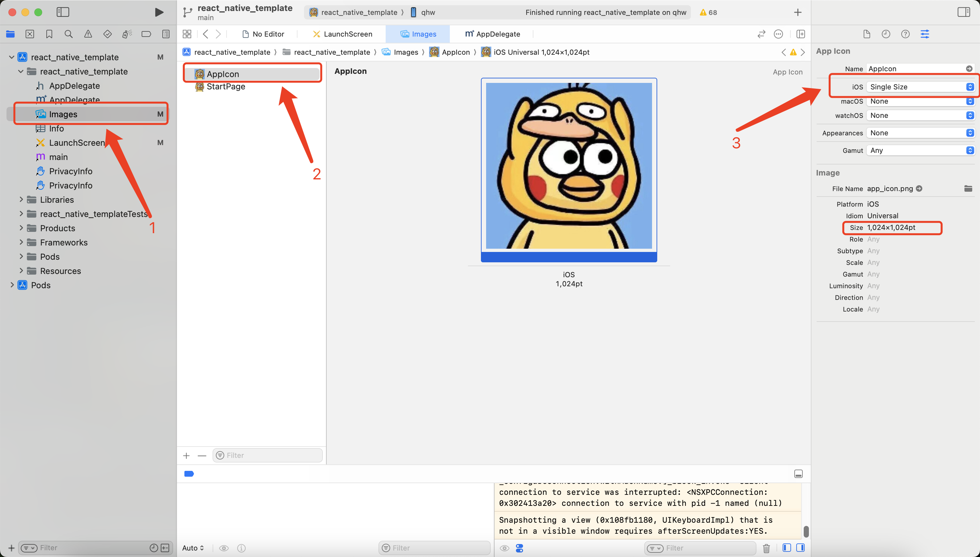980x557 pixels.
Task: Run the react_native_template project
Action: [x=159, y=12]
